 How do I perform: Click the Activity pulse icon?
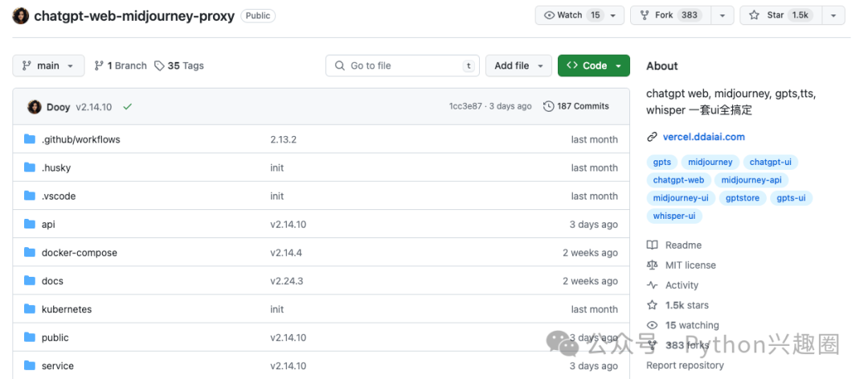653,285
